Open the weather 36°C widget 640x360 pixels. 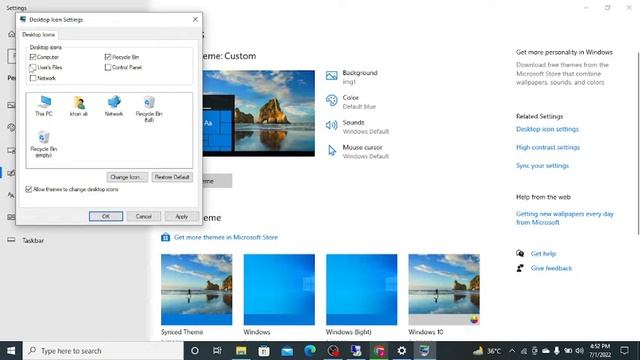tap(487, 351)
